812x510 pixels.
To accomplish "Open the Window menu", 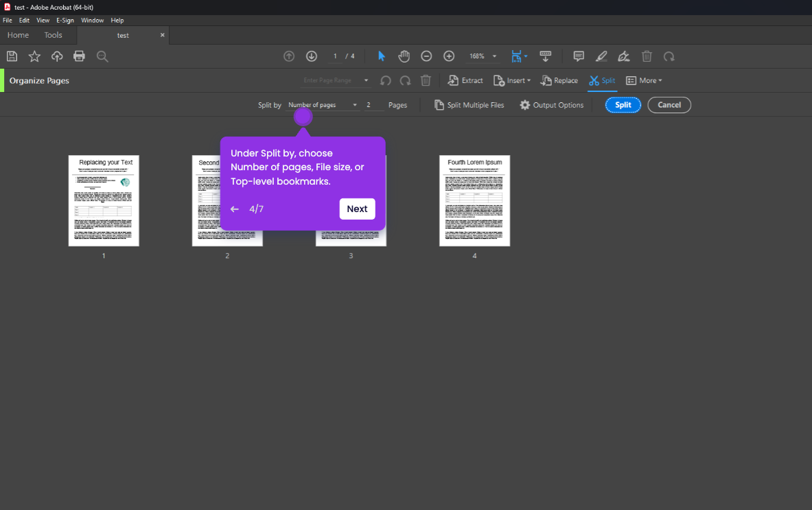I will [x=92, y=20].
